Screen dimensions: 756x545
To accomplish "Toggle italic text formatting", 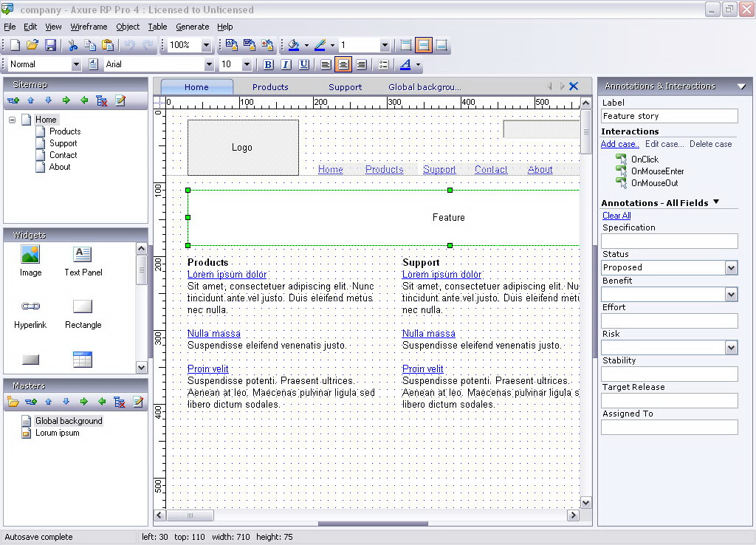I will click(286, 65).
